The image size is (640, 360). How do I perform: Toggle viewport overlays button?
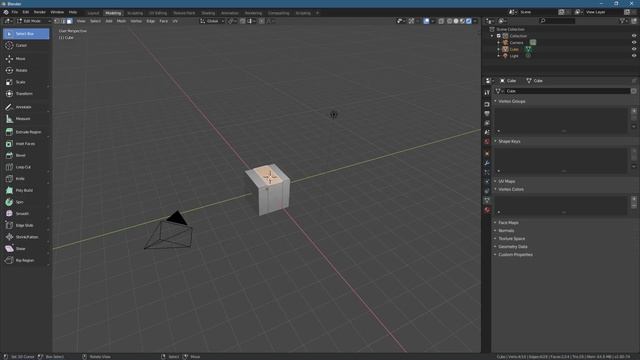click(x=426, y=21)
